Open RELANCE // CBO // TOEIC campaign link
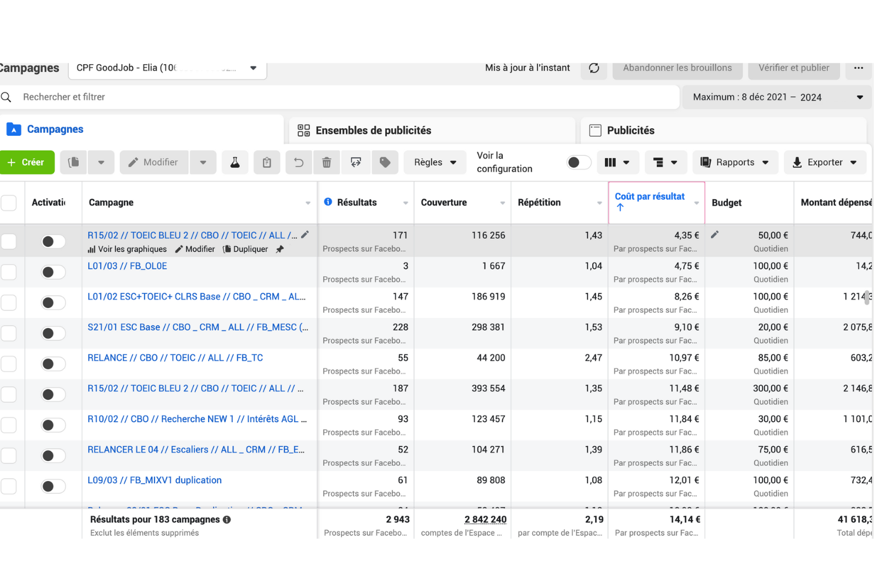This screenshot has width=882, height=588. pos(175,358)
